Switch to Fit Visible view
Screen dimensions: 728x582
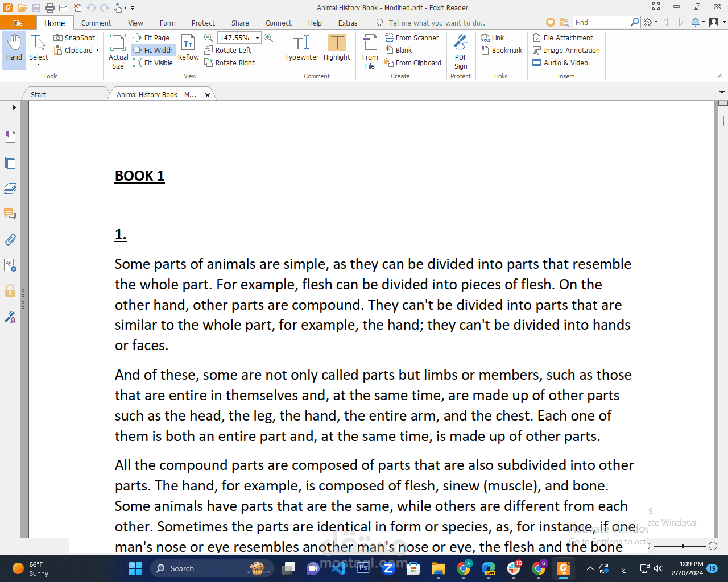pyautogui.click(x=153, y=63)
